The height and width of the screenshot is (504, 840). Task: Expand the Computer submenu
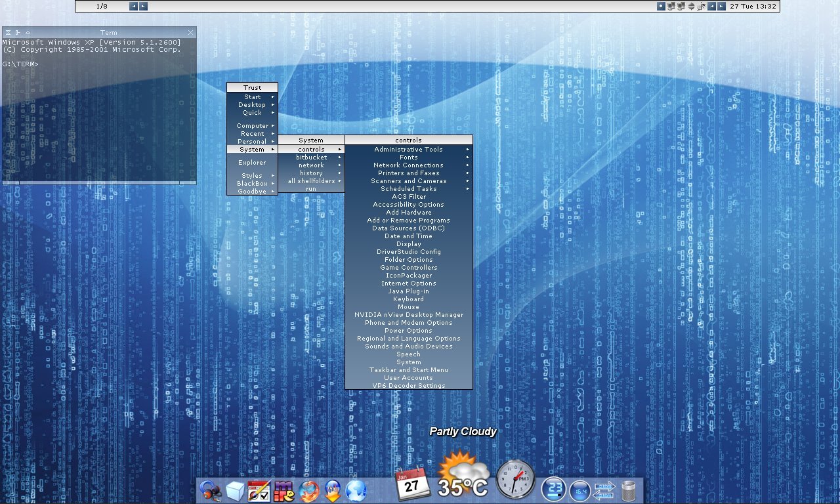(252, 126)
